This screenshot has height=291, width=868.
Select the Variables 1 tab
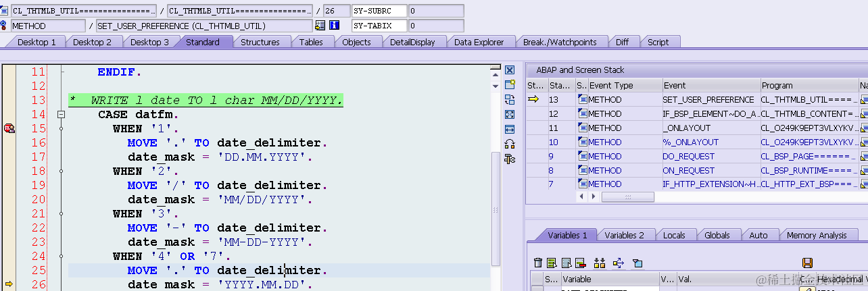pos(566,235)
